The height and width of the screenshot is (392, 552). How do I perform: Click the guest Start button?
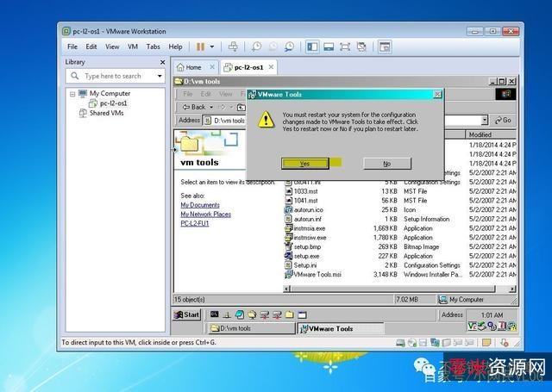186,314
